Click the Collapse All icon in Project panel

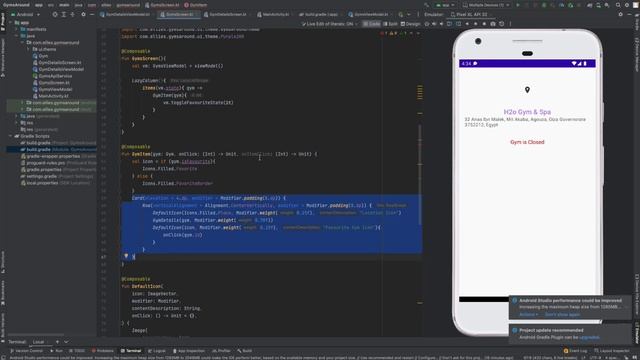tap(73, 14)
